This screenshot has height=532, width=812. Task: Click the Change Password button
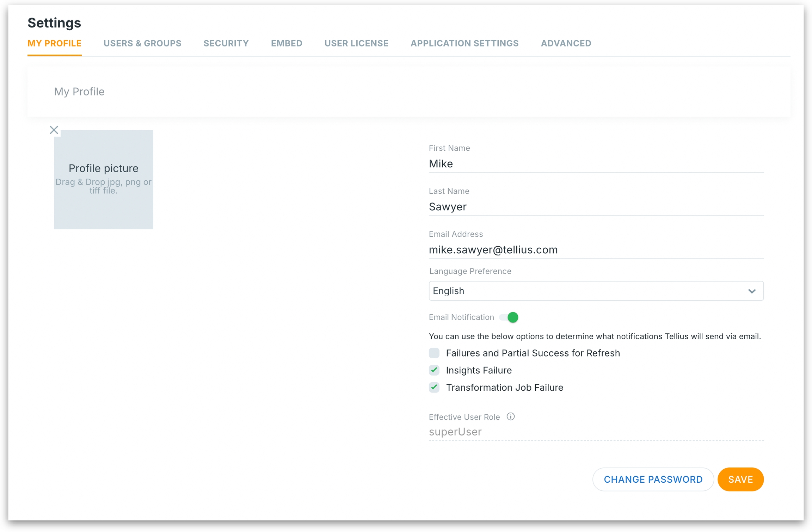click(x=653, y=479)
